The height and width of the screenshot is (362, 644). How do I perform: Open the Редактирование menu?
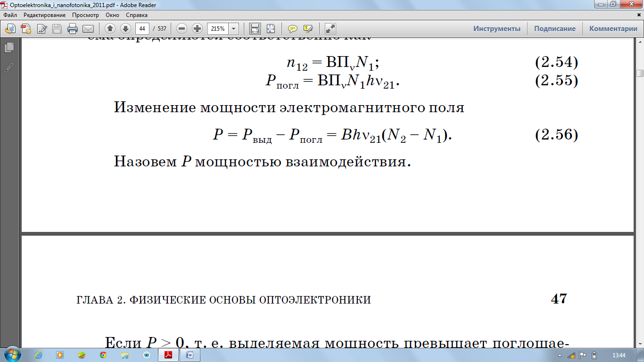pos(45,15)
